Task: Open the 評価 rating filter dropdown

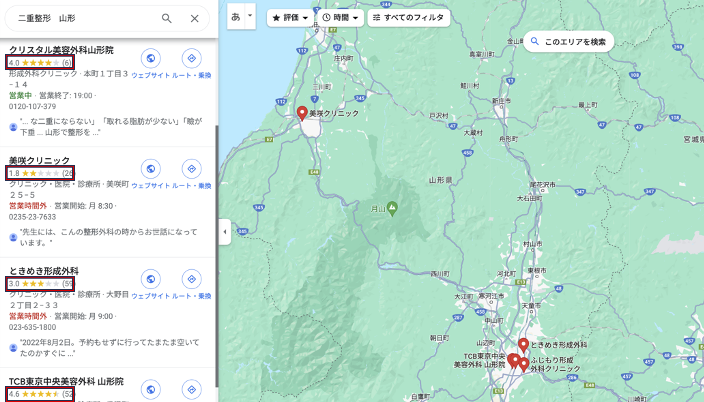Action: 290,18
